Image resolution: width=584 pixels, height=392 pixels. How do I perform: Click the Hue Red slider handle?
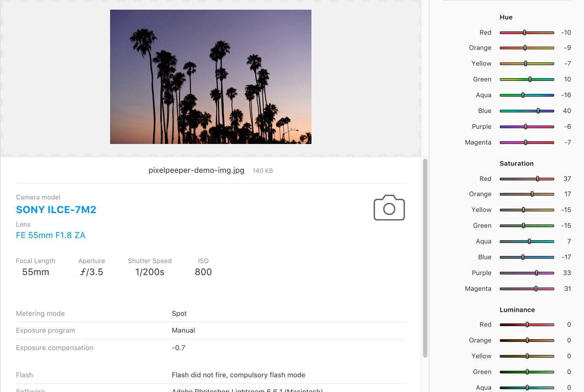click(x=524, y=33)
